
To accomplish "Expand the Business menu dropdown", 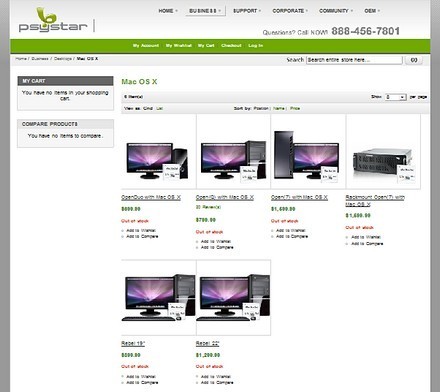I will coord(205,11).
